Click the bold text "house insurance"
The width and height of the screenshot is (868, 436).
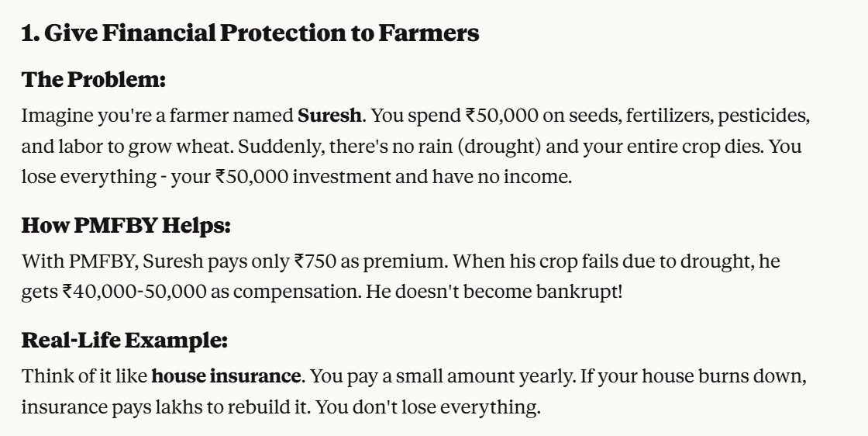[x=226, y=377]
